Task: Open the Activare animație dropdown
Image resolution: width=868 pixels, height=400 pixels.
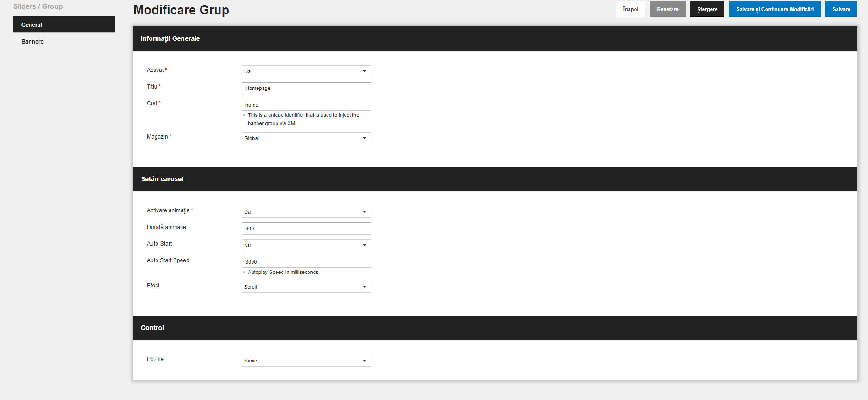Action: 306,212
